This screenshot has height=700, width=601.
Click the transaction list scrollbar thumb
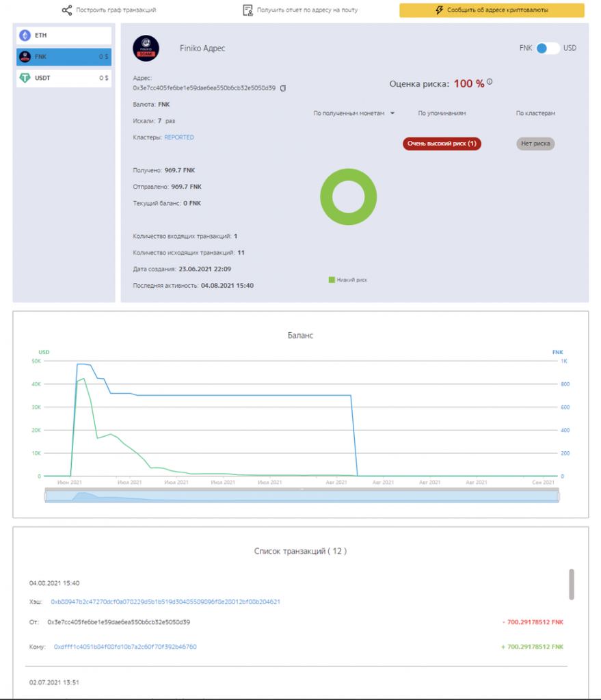(571, 584)
